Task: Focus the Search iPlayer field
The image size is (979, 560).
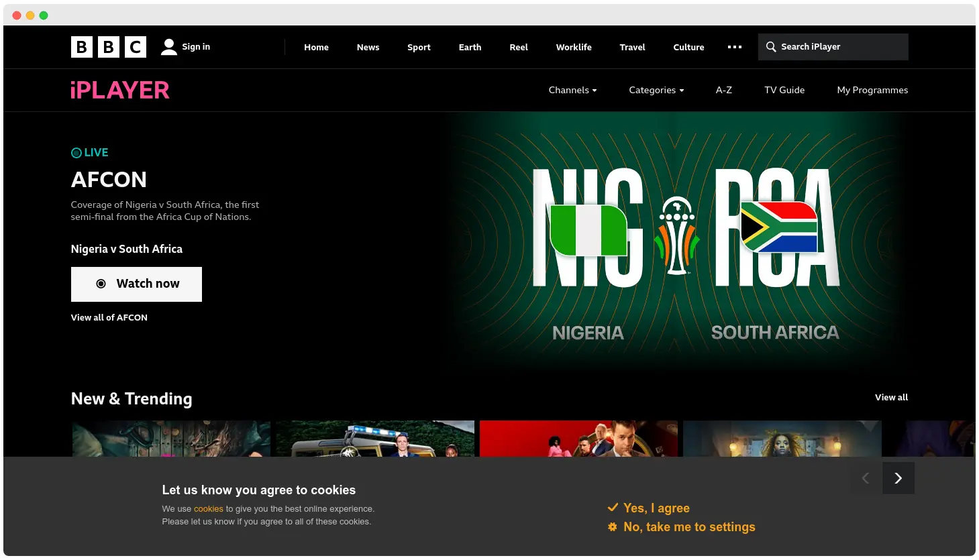Action: coord(833,47)
